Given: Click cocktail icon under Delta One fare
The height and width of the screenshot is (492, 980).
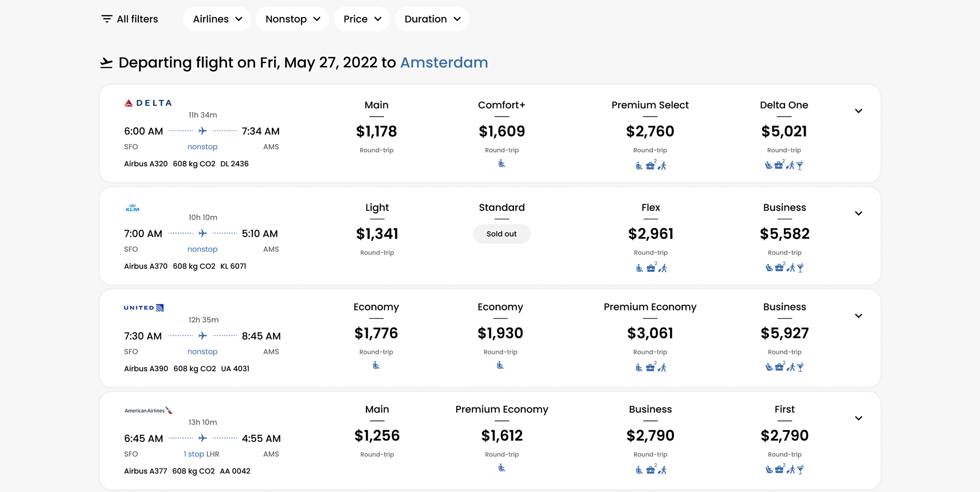Looking at the screenshot, I should pyautogui.click(x=800, y=165).
